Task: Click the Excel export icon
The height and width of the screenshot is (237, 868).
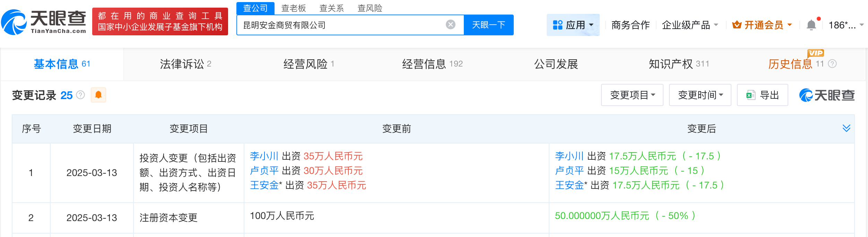Action: 750,95
